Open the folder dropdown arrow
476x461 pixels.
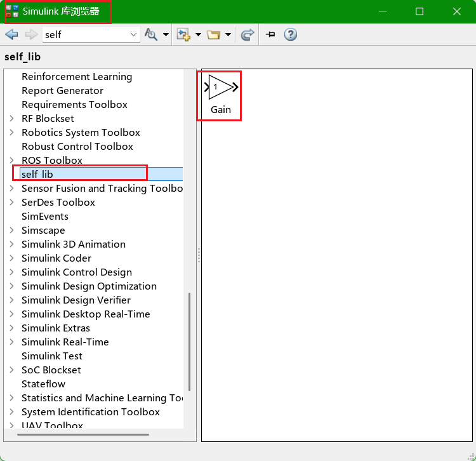coord(228,34)
